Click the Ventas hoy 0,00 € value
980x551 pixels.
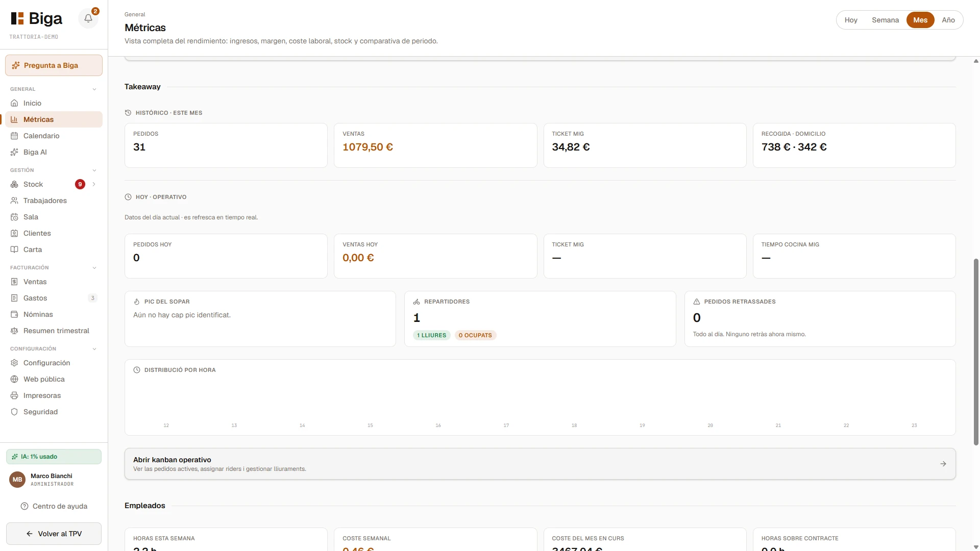pos(358,258)
